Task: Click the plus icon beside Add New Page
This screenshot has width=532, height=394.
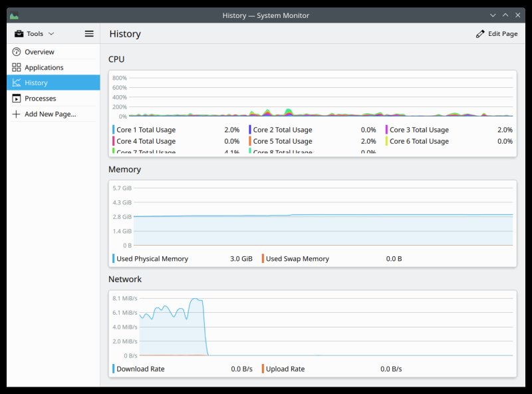Action: (17, 114)
